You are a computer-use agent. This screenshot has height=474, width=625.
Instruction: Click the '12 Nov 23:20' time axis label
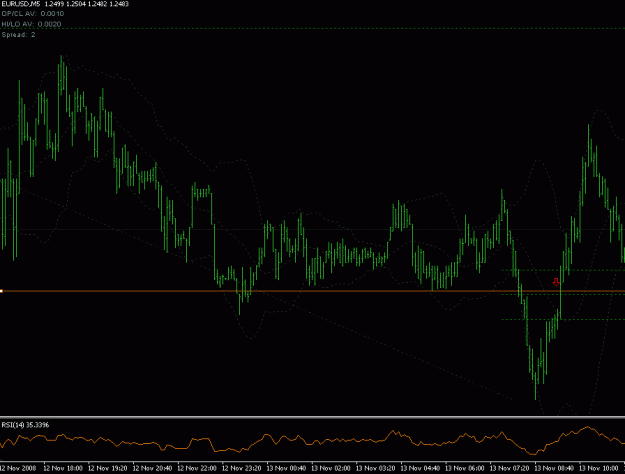coord(241,468)
